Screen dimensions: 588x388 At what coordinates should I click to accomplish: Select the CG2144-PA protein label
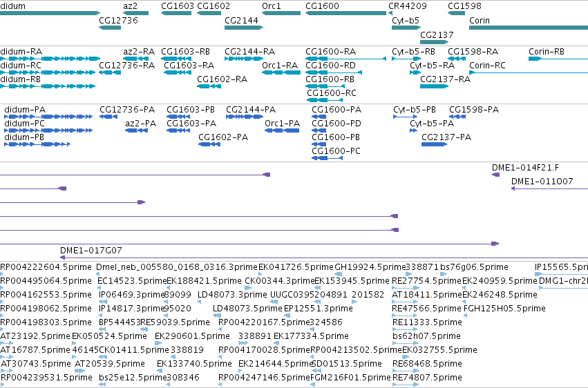pos(251,110)
